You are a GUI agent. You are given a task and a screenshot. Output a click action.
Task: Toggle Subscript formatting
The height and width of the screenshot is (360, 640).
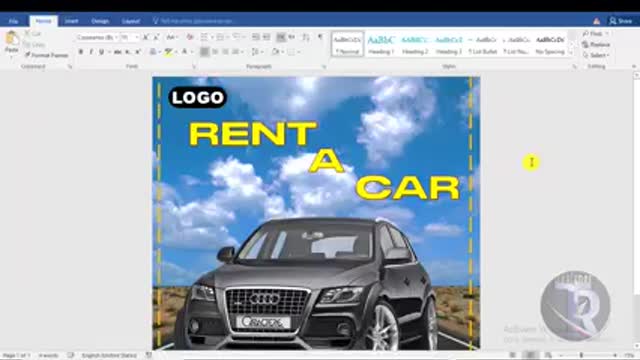(x=128, y=52)
